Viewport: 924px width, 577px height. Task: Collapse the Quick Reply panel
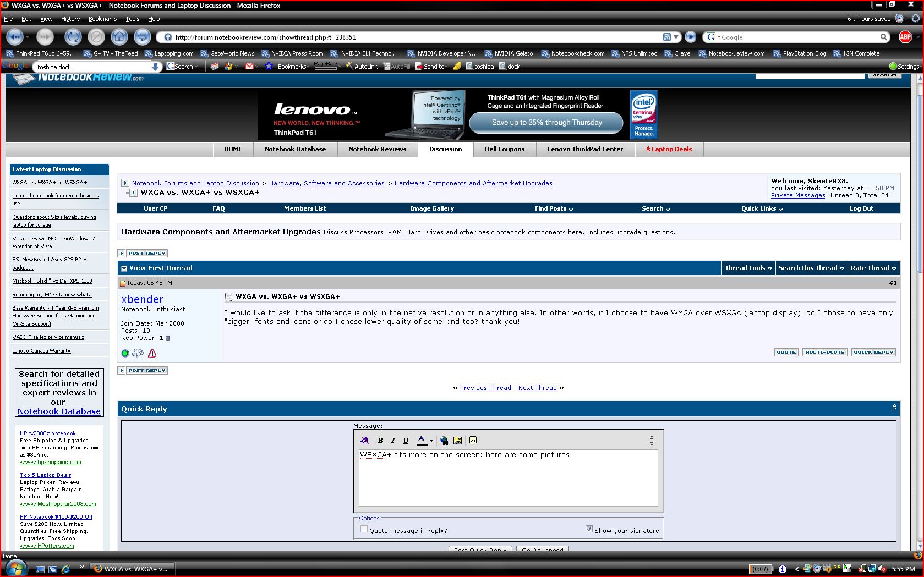click(x=894, y=408)
